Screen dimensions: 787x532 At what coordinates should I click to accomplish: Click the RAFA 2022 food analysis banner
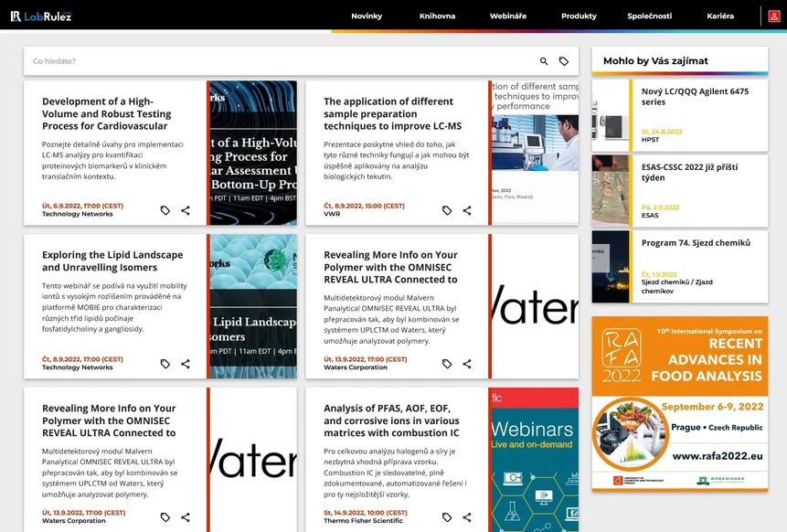pos(679,403)
